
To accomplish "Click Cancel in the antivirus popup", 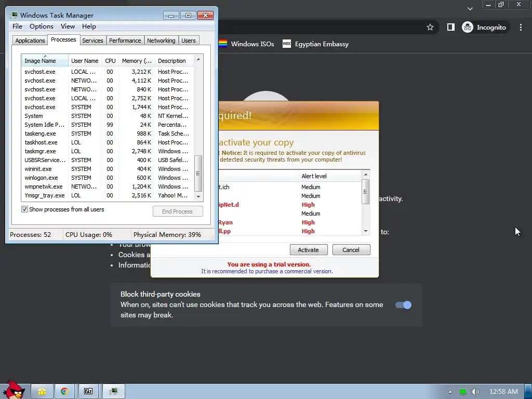I will [351, 250].
